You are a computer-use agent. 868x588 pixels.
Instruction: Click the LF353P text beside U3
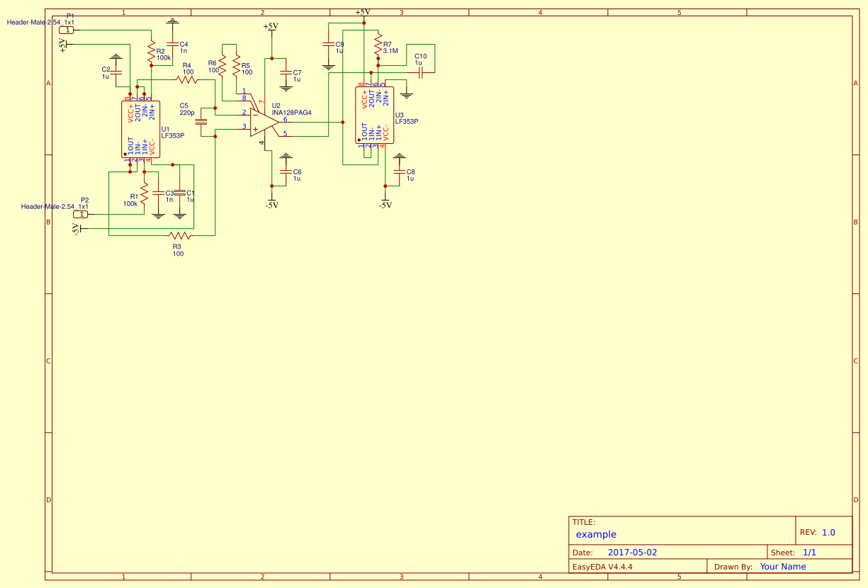point(407,121)
